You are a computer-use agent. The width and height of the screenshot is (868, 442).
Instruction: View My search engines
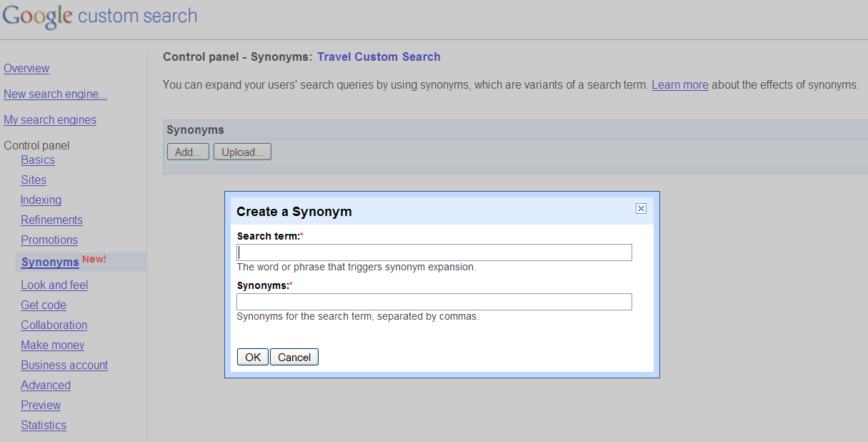[49, 119]
